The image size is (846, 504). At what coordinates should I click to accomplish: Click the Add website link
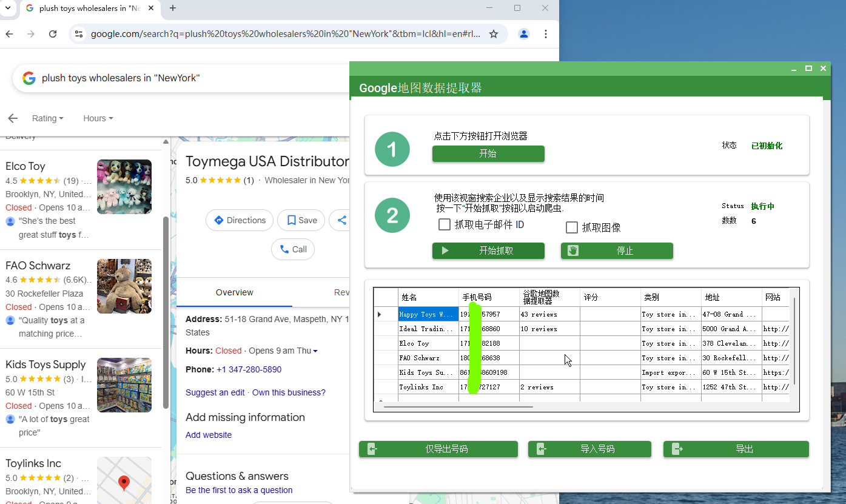coord(209,435)
